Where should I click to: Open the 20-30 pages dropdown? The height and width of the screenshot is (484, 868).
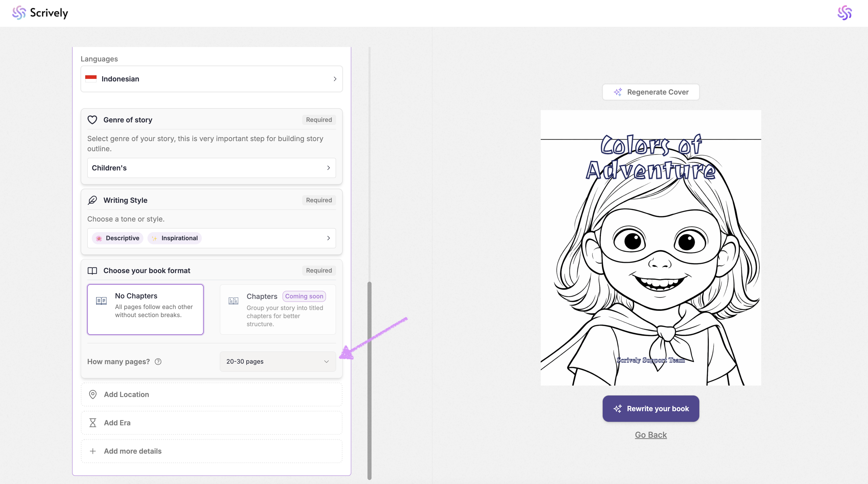pyautogui.click(x=277, y=361)
